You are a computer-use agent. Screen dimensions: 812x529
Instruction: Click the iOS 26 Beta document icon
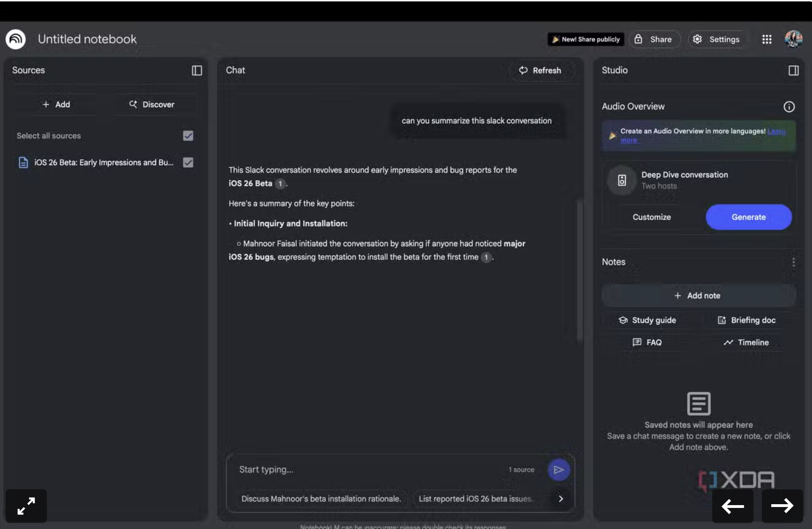click(x=23, y=162)
